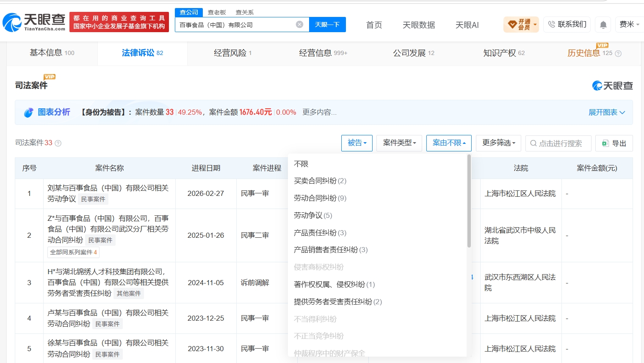Expand the 被告 identity dropdown
644x363 pixels.
(x=357, y=143)
